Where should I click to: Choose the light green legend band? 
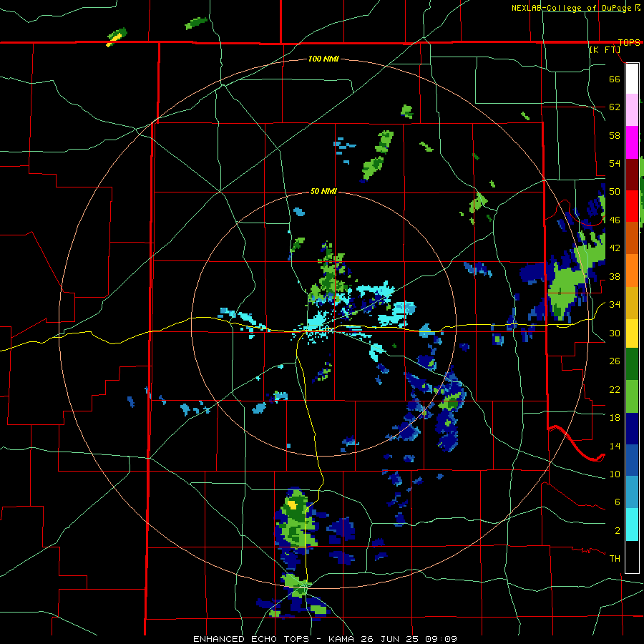[632, 396]
